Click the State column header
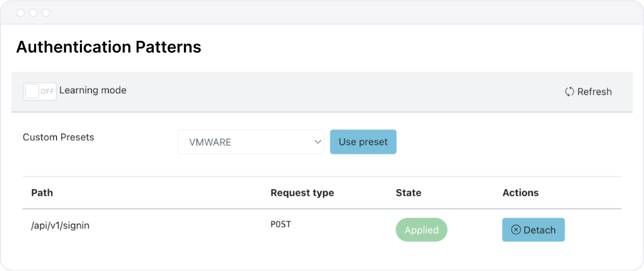 point(408,193)
